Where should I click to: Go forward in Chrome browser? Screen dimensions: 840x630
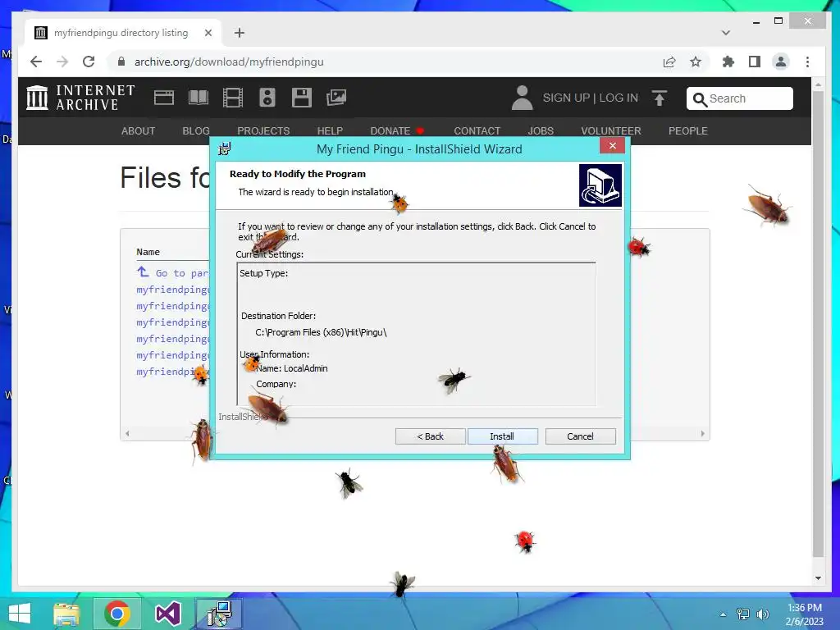point(62,62)
